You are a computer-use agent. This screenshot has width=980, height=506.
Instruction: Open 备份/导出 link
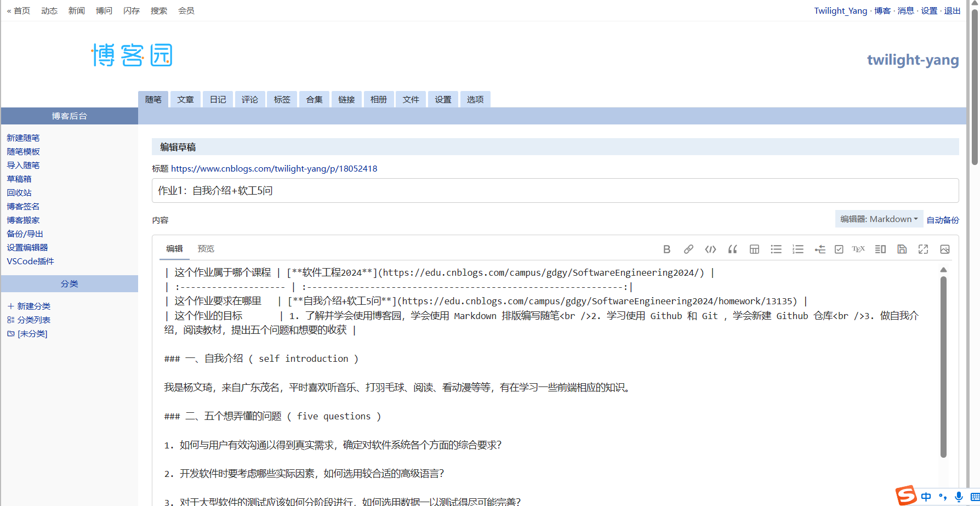tap(25, 234)
